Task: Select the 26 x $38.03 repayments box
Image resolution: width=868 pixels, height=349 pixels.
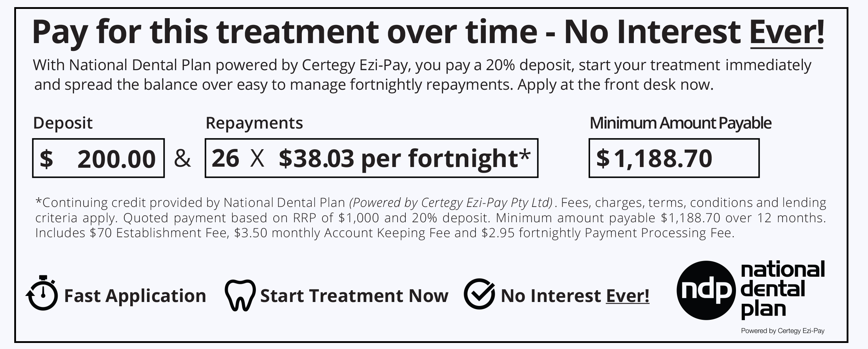Action: pos(371,158)
